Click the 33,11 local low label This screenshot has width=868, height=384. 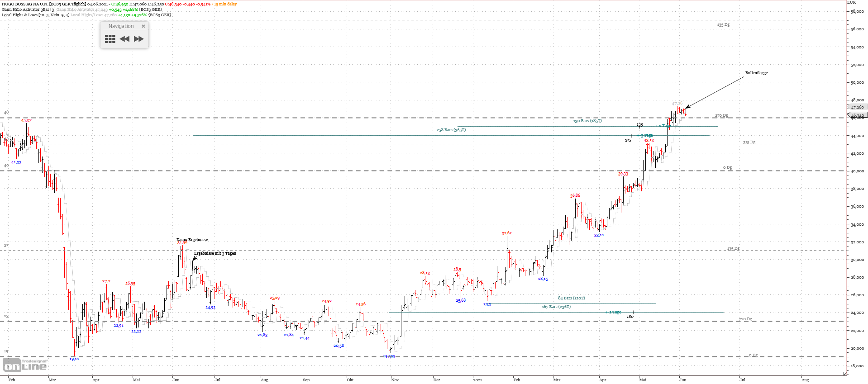point(599,235)
